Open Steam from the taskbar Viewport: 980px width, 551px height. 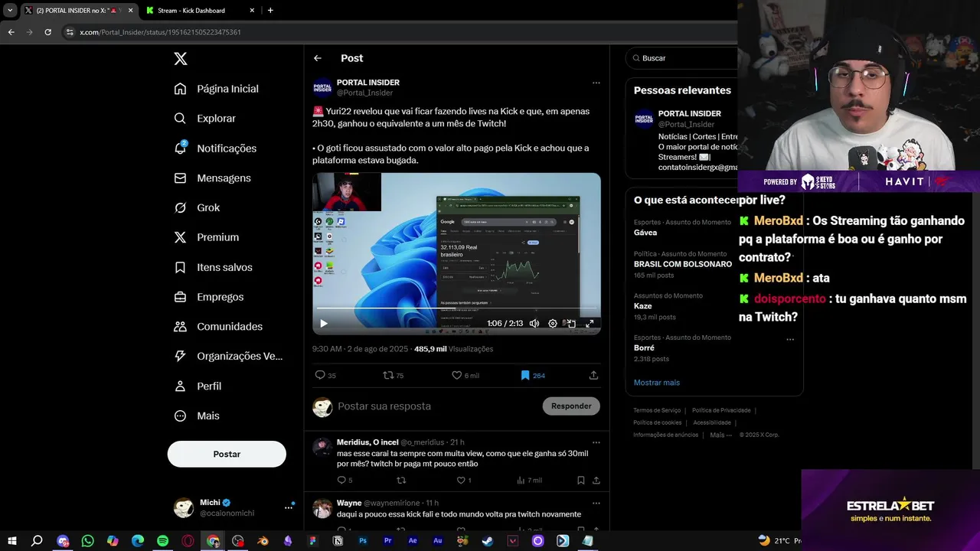pyautogui.click(x=488, y=540)
